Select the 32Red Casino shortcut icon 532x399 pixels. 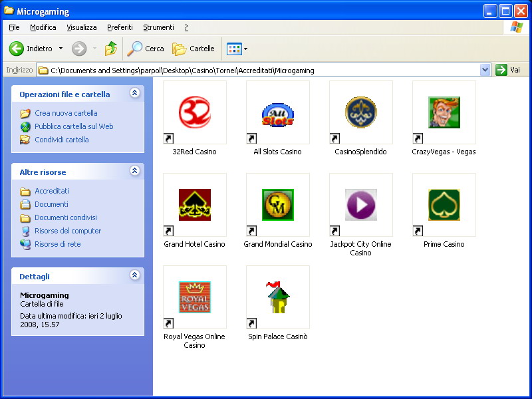tap(195, 112)
